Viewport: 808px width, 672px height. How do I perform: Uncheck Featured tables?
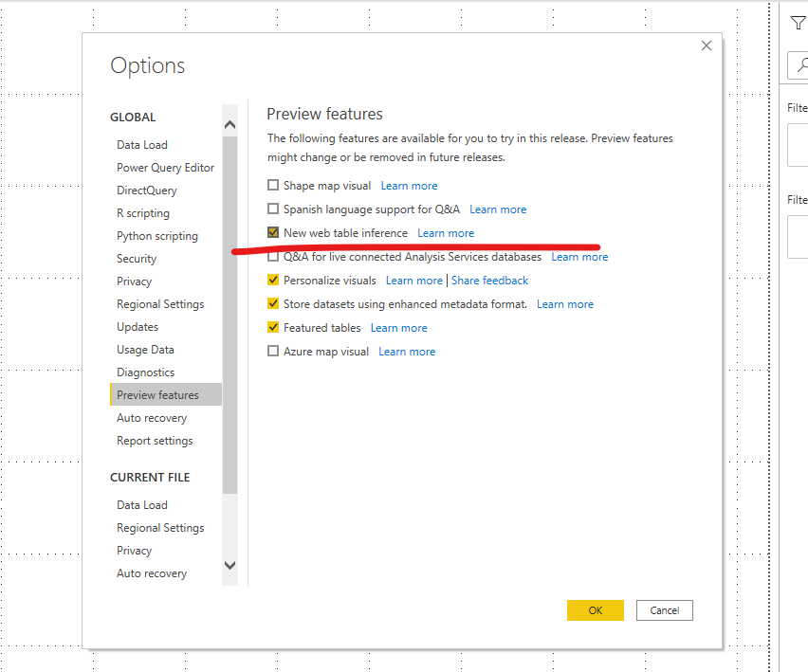point(273,327)
